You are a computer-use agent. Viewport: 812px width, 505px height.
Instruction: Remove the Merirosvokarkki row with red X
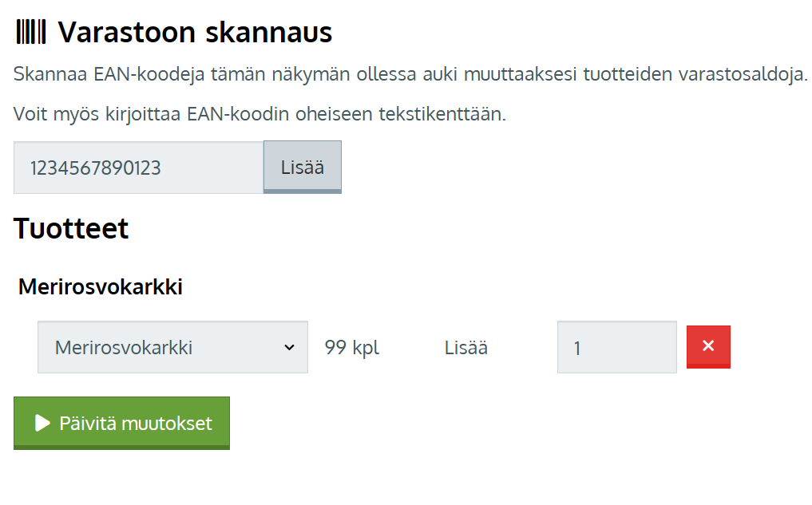708,346
